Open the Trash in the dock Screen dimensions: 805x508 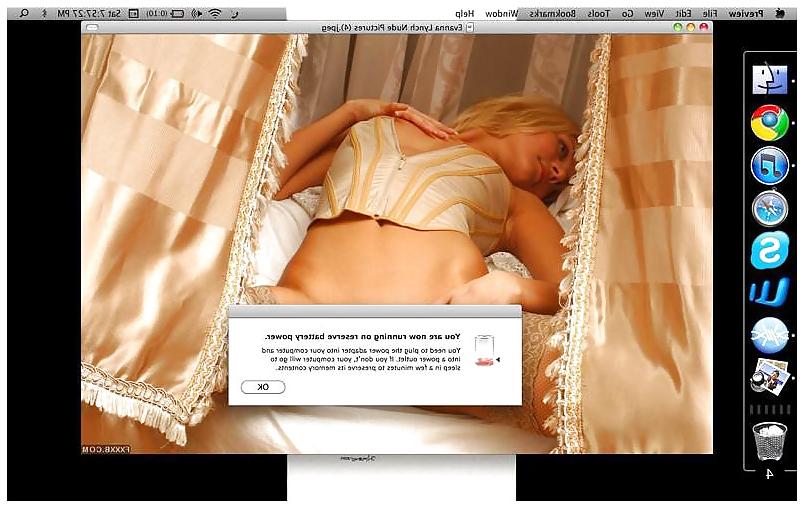click(x=770, y=441)
